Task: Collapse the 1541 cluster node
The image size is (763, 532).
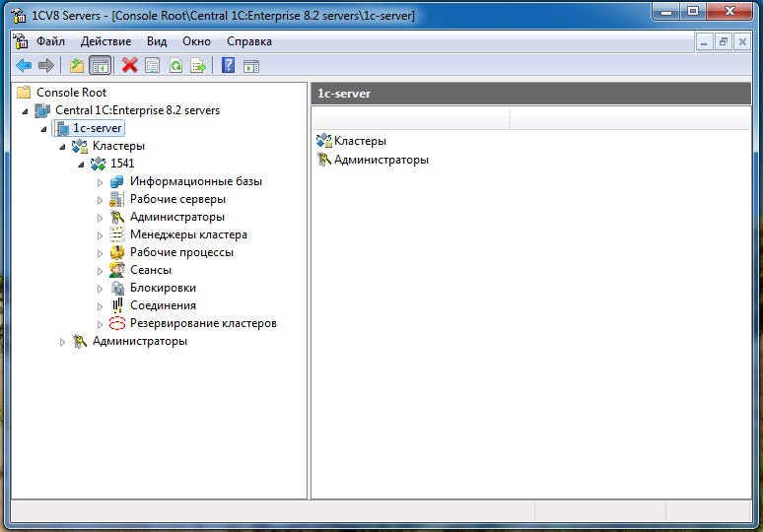Action: (x=81, y=164)
